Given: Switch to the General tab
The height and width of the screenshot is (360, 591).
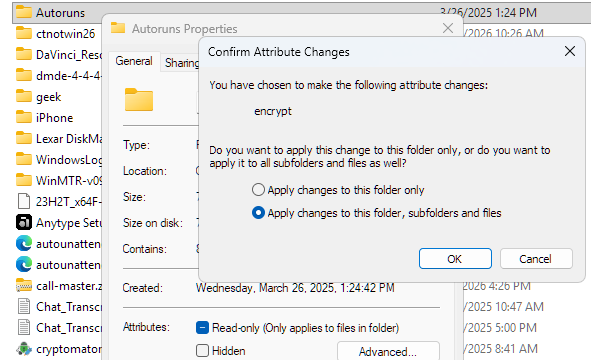Looking at the screenshot, I should pyautogui.click(x=134, y=61).
